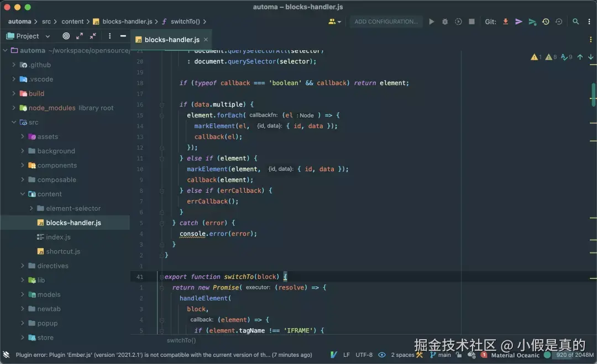Expand all in Project panel
Viewport: 597px width, 364px height.
(80, 36)
